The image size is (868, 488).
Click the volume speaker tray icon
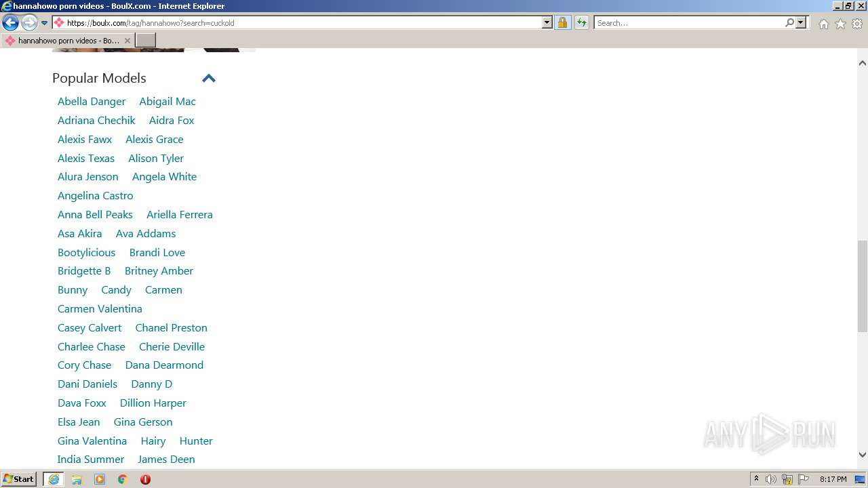pyautogui.click(x=771, y=479)
